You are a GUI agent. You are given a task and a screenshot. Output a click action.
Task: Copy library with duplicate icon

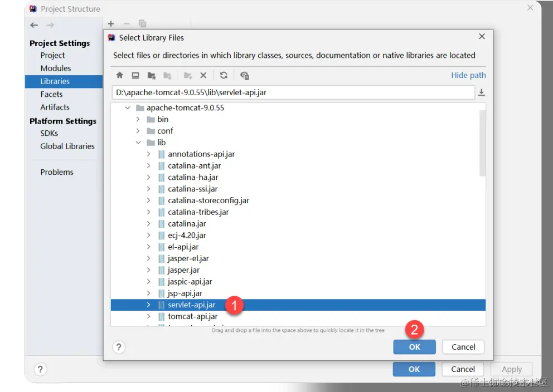point(143,23)
